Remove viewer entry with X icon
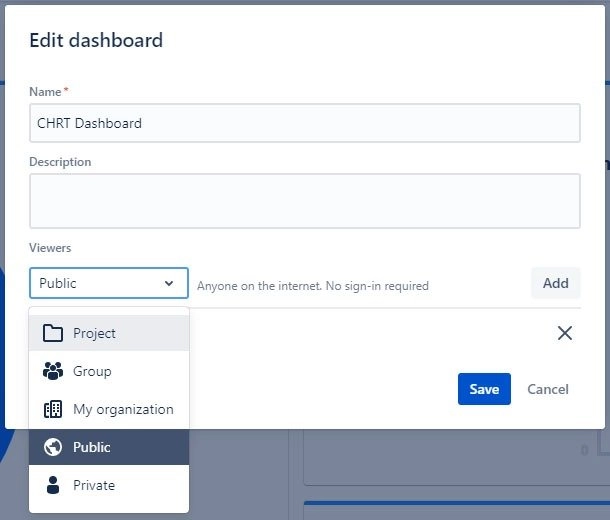The width and height of the screenshot is (610, 520). [x=564, y=333]
